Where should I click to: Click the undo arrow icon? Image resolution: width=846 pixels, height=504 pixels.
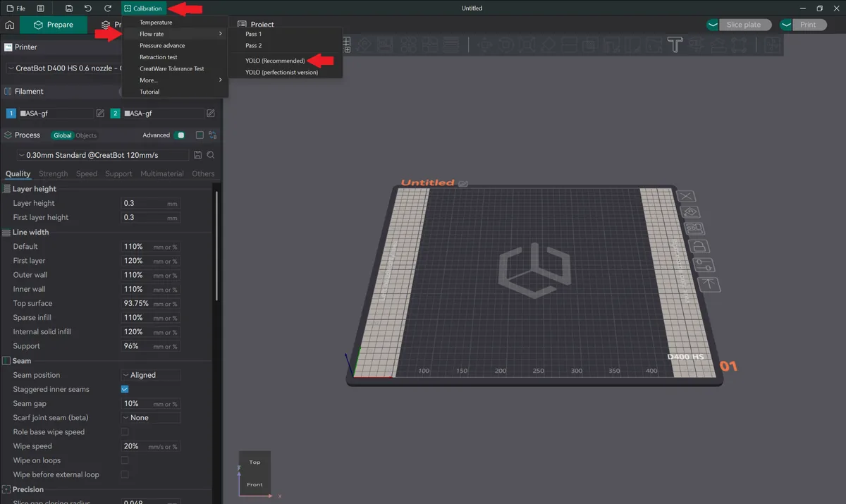coord(88,8)
